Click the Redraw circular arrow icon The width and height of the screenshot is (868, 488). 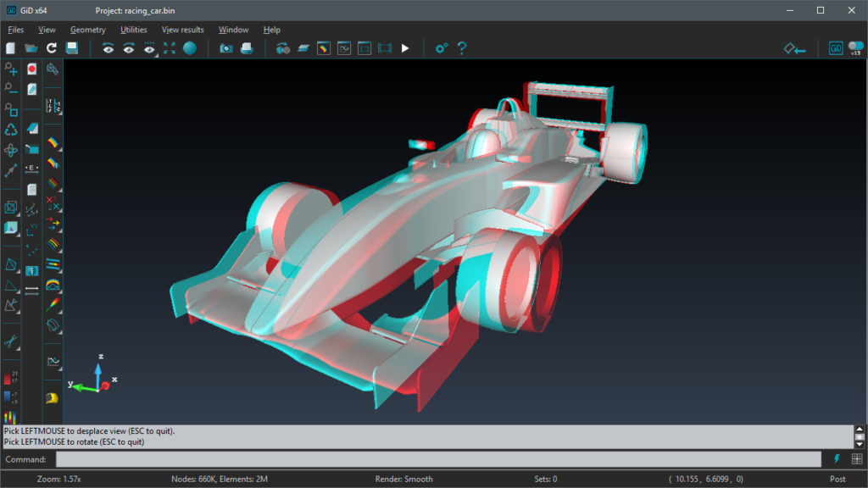click(x=51, y=48)
